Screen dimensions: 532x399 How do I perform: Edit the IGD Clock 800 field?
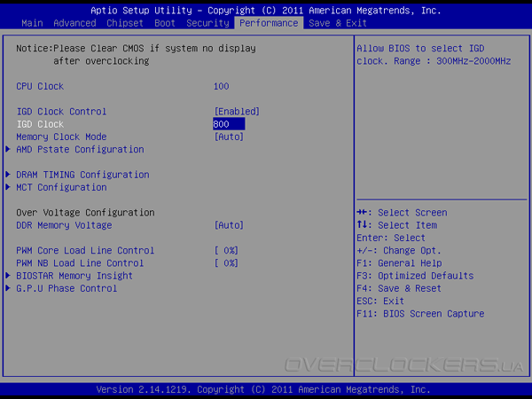pyautogui.click(x=229, y=124)
